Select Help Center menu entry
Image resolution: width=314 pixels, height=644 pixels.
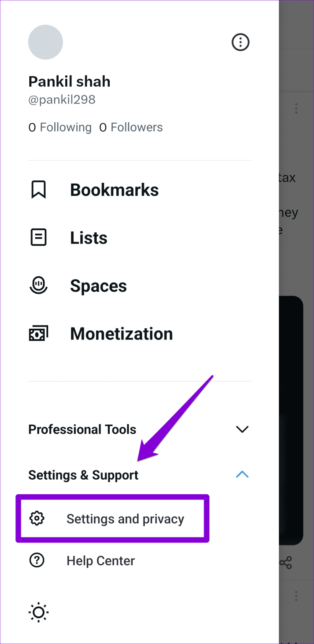(x=100, y=561)
